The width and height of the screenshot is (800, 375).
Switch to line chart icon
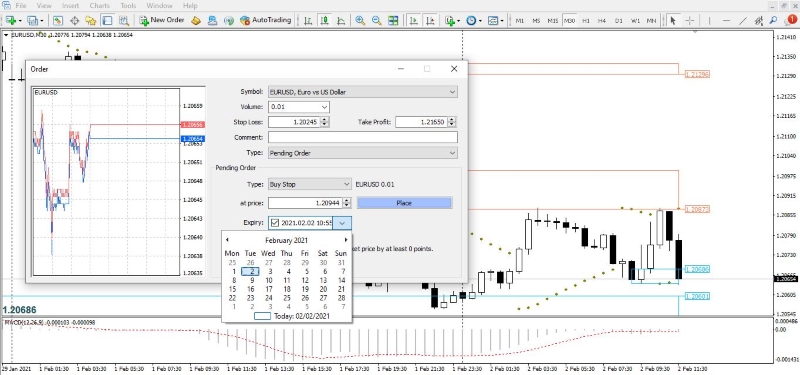point(340,20)
